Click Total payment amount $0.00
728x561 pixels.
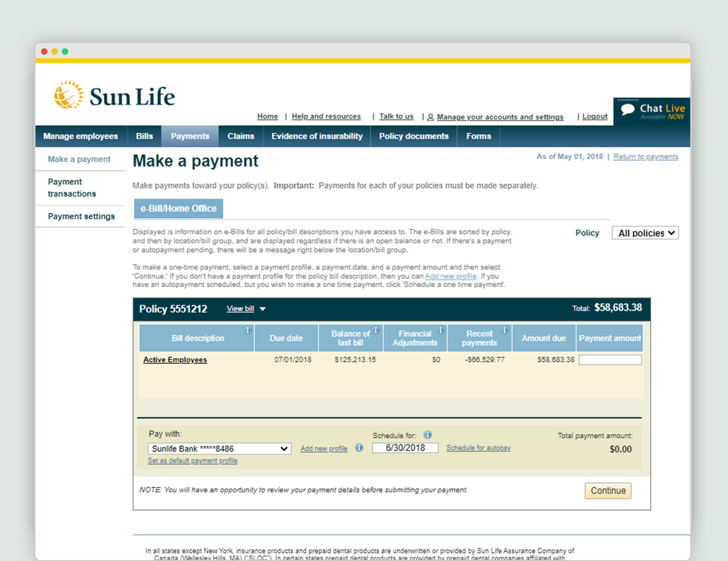pyautogui.click(x=621, y=449)
